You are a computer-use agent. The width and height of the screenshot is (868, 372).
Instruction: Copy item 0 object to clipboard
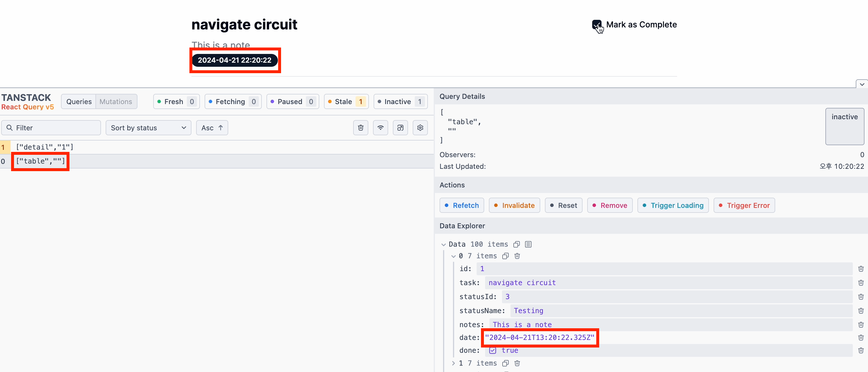[505, 256]
